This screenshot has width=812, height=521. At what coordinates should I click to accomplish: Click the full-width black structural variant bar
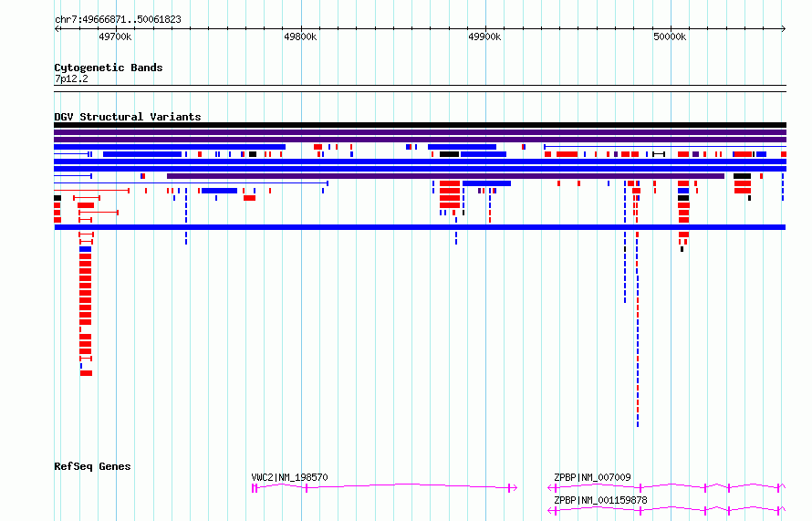[420, 125]
